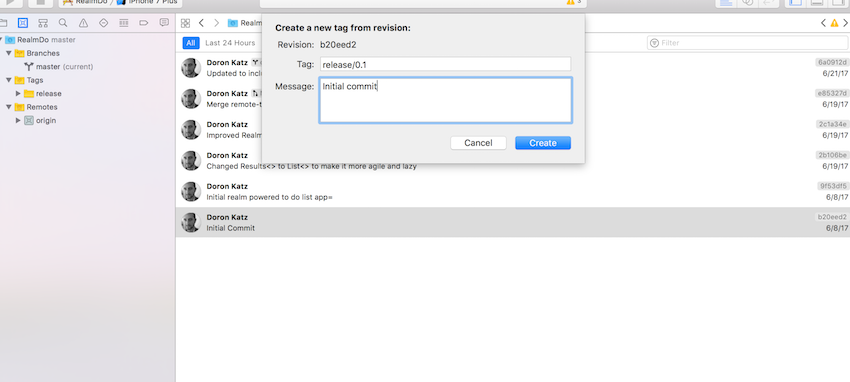Click commit hash e85327d
This screenshot has width=850, height=382.
tap(832, 93)
